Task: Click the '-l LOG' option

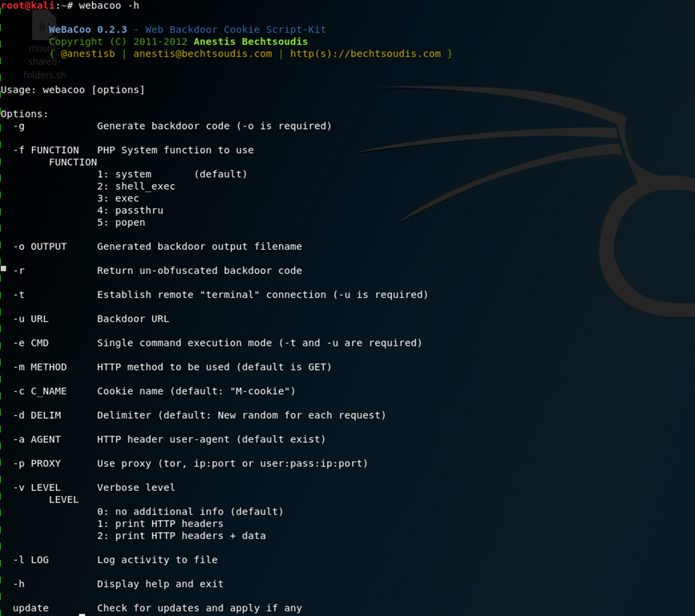Action: (30, 560)
